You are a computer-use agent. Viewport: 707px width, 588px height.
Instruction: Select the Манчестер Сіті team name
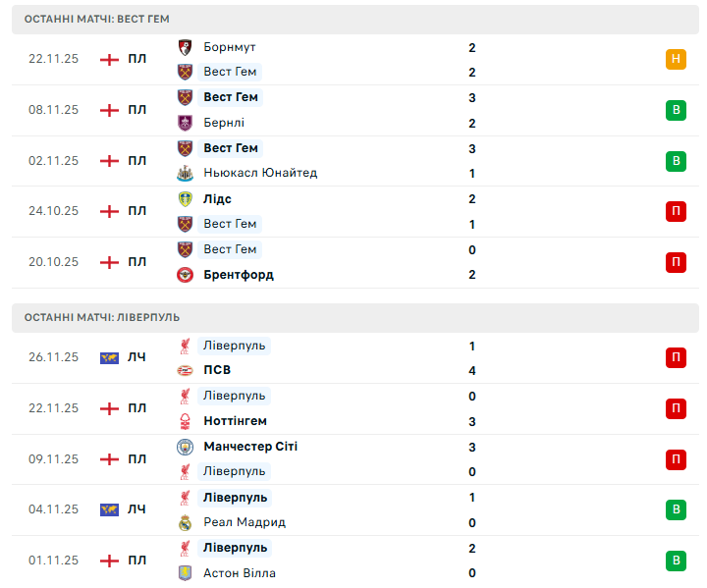coord(250,447)
